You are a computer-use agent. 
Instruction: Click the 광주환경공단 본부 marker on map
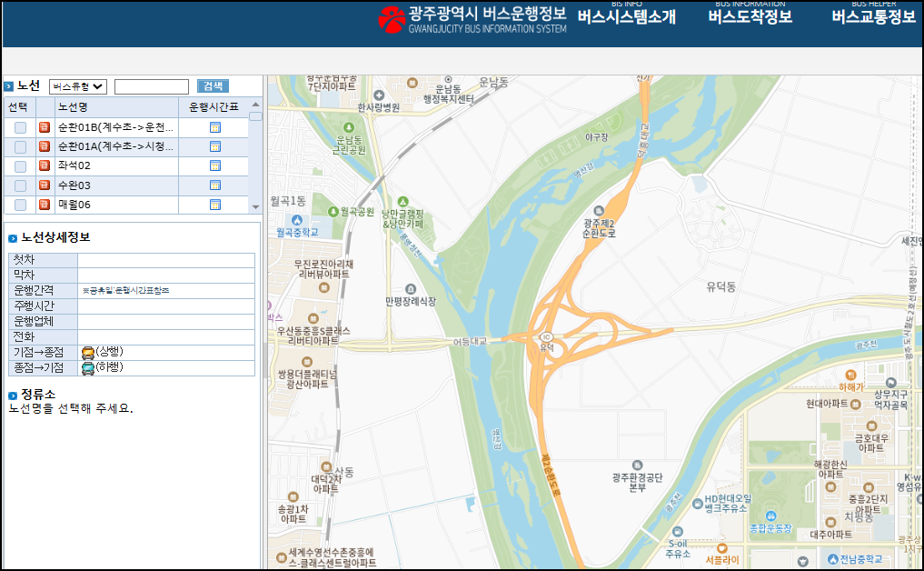637,466
